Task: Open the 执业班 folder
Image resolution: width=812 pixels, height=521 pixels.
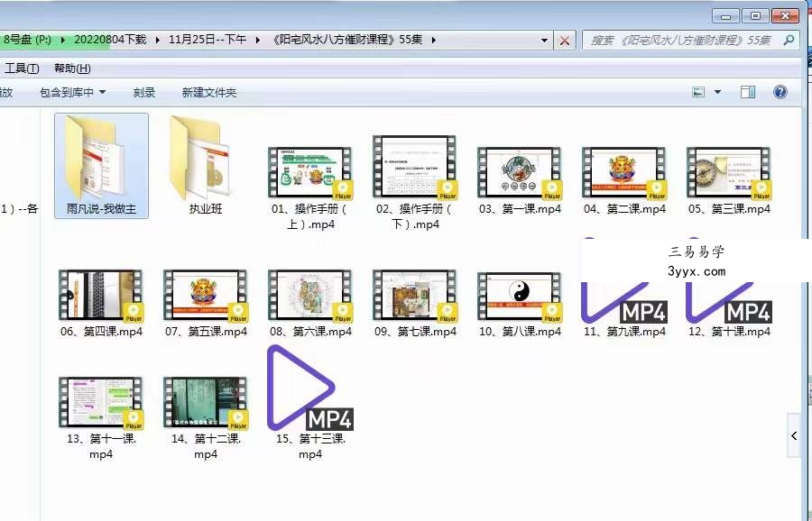Action: (206, 166)
